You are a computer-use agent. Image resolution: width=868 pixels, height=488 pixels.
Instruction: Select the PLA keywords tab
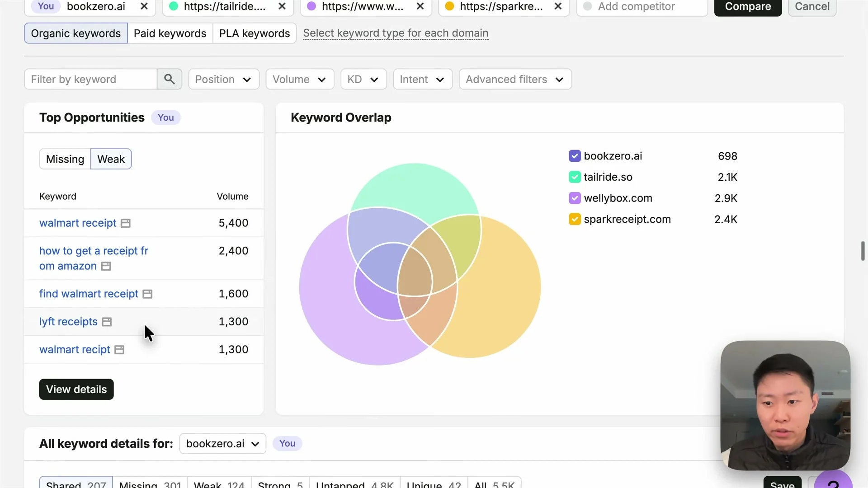(255, 33)
